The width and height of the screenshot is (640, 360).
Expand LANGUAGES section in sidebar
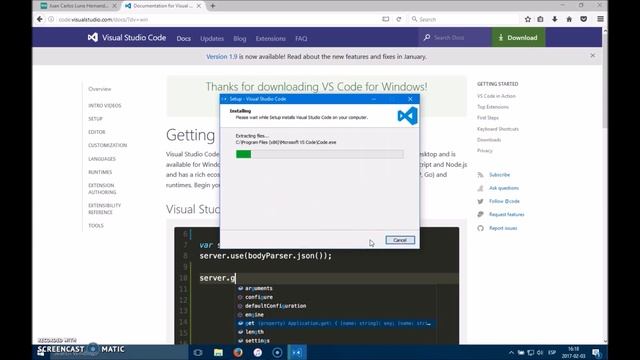[102, 159]
